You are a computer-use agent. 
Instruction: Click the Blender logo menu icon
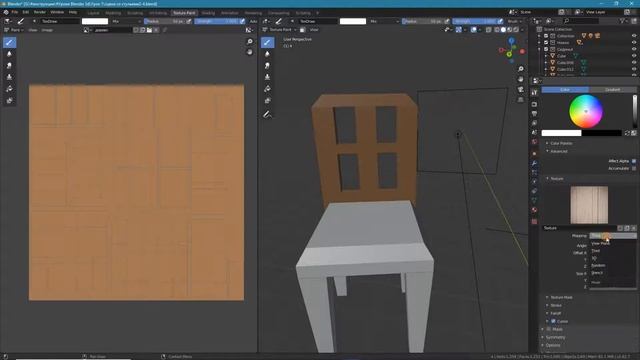coord(6,12)
